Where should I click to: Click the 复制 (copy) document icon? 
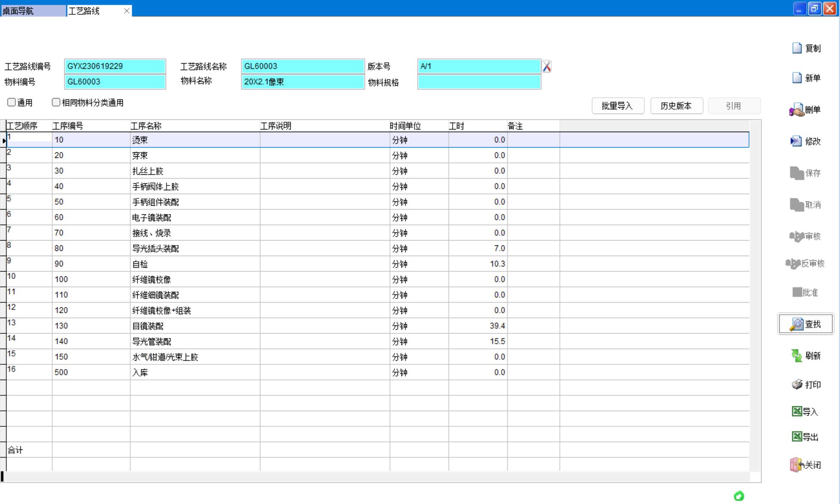pyautogui.click(x=797, y=48)
